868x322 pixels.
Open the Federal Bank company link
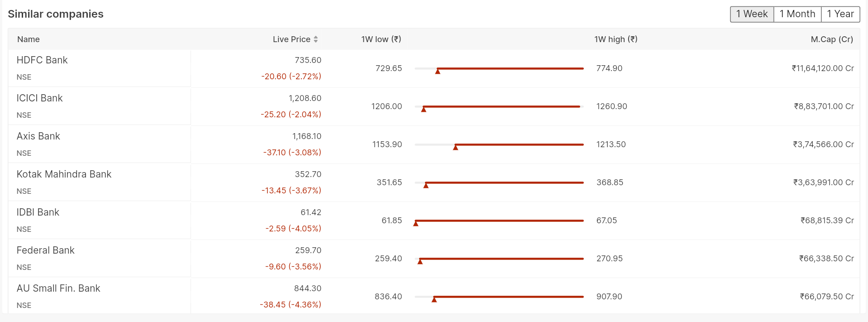[46, 250]
